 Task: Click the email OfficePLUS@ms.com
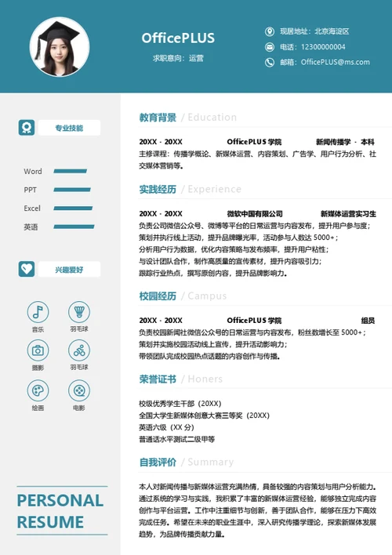click(336, 62)
